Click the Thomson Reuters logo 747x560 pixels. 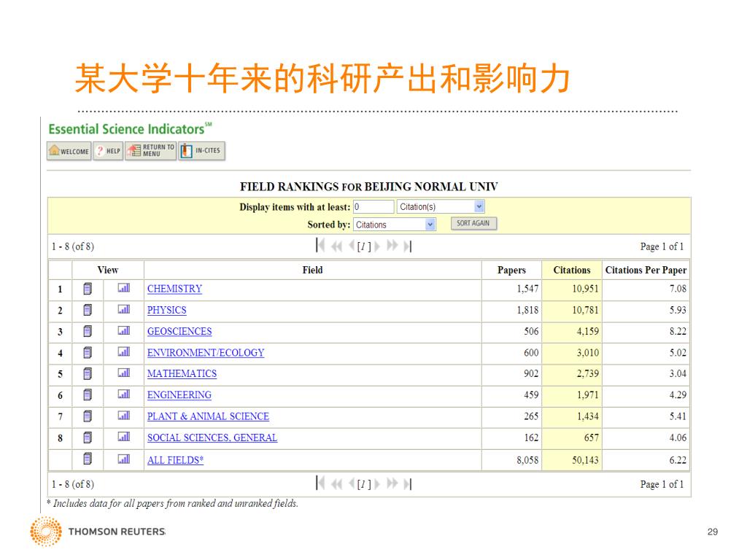click(x=98, y=531)
